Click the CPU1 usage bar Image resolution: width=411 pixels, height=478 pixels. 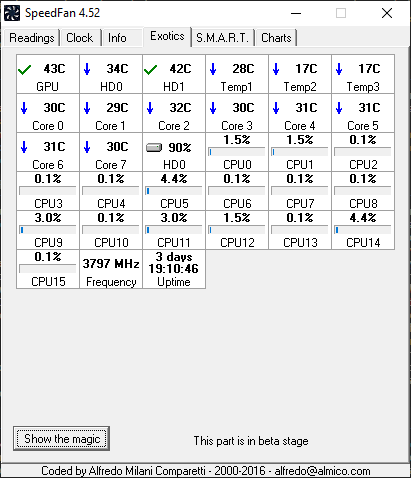pos(300,152)
